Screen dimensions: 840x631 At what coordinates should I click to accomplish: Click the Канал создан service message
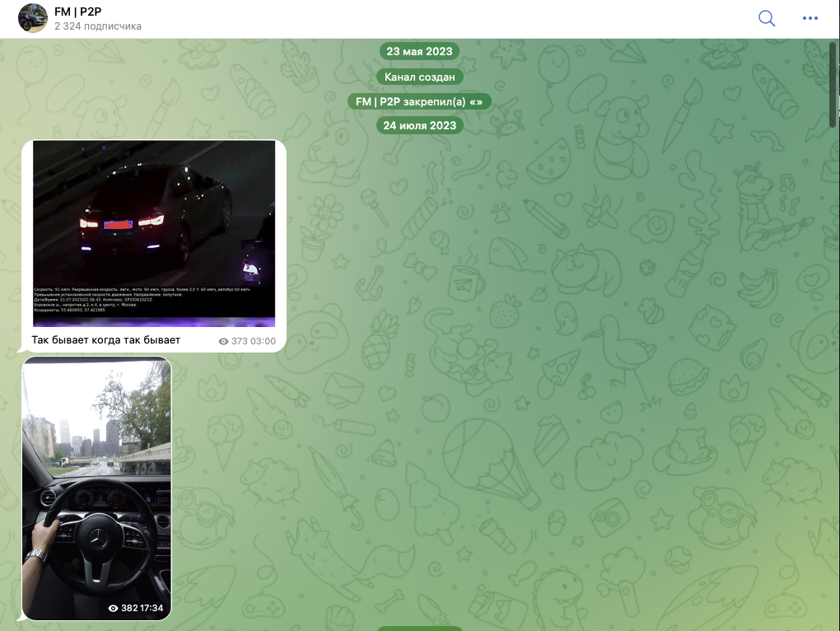pyautogui.click(x=419, y=77)
